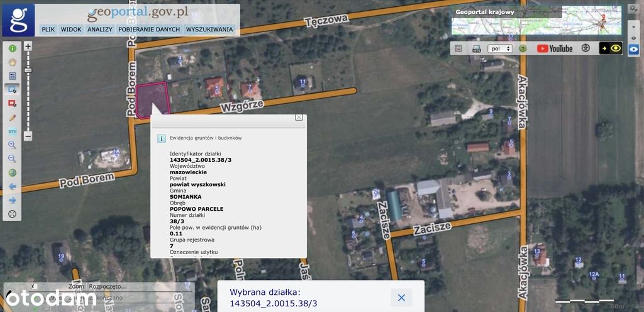Open the YouTube link
This screenshot has height=312, width=644.
(555, 48)
